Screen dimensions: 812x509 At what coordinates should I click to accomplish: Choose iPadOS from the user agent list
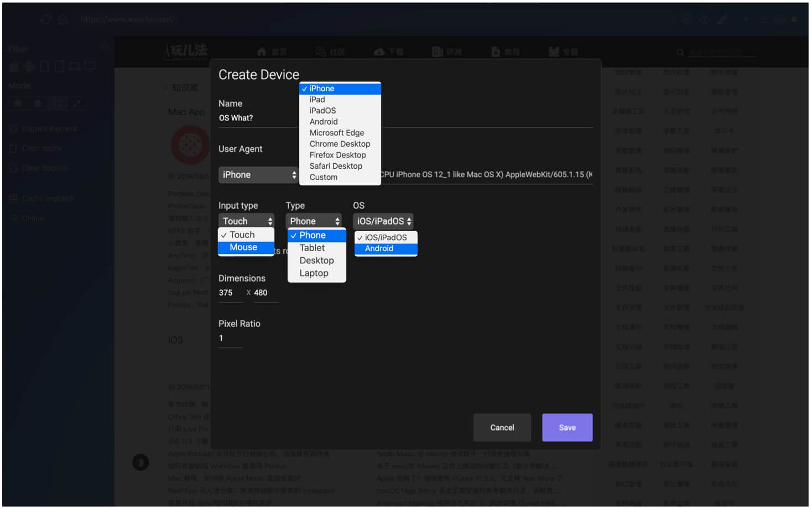[x=340, y=111]
